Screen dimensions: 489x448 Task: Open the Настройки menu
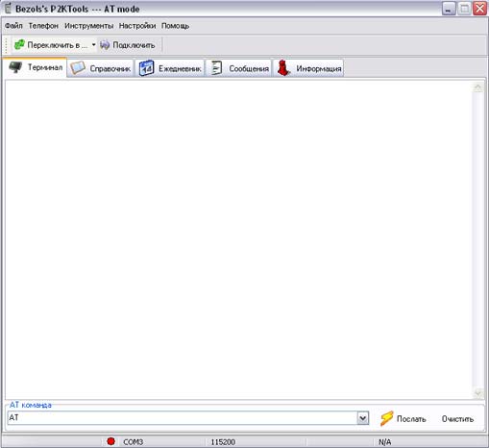137,26
